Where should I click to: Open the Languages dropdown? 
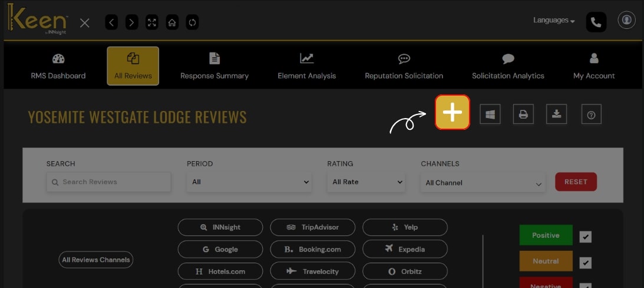click(x=554, y=20)
